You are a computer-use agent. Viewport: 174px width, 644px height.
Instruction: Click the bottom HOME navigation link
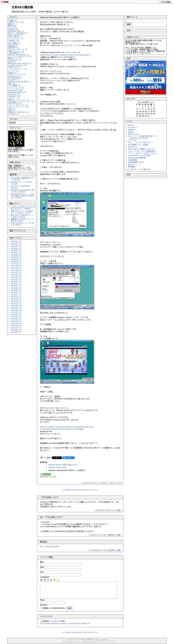(x=85, y=632)
